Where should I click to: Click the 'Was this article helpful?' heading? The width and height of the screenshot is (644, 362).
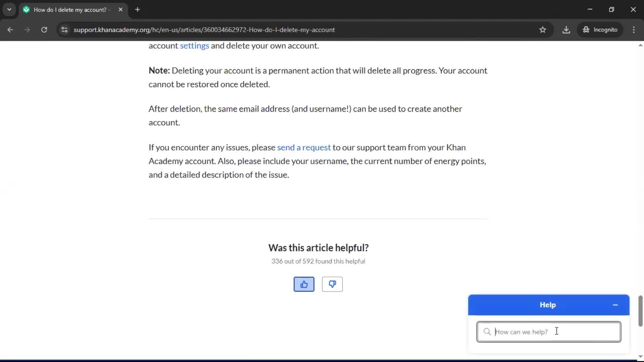coord(318,248)
